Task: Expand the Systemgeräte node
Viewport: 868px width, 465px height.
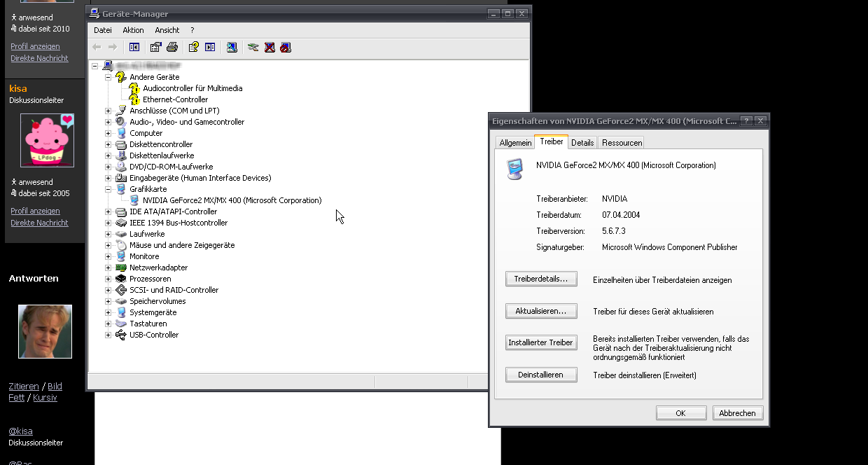Action: click(108, 312)
